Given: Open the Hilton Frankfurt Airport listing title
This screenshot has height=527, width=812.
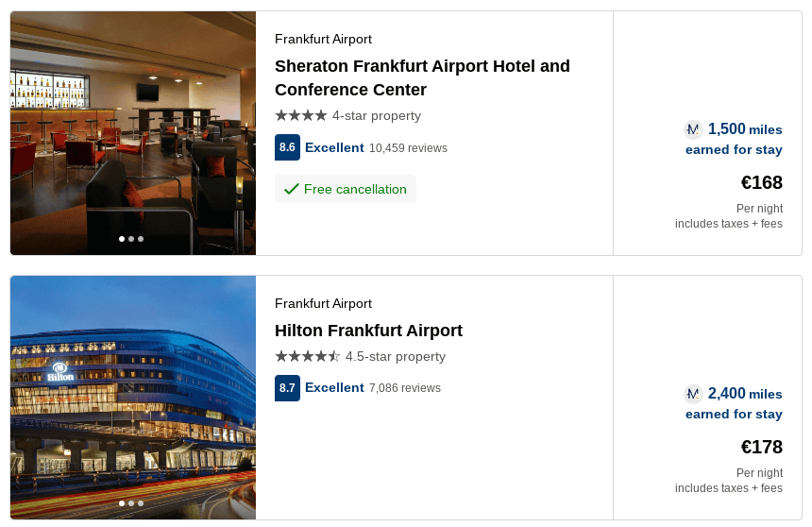Looking at the screenshot, I should click(368, 331).
